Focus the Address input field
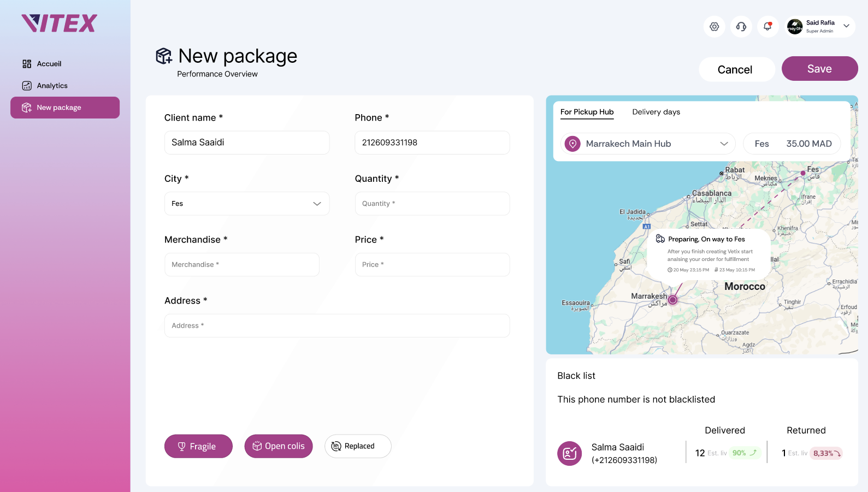Screen dimensions: 868x492 point(337,325)
